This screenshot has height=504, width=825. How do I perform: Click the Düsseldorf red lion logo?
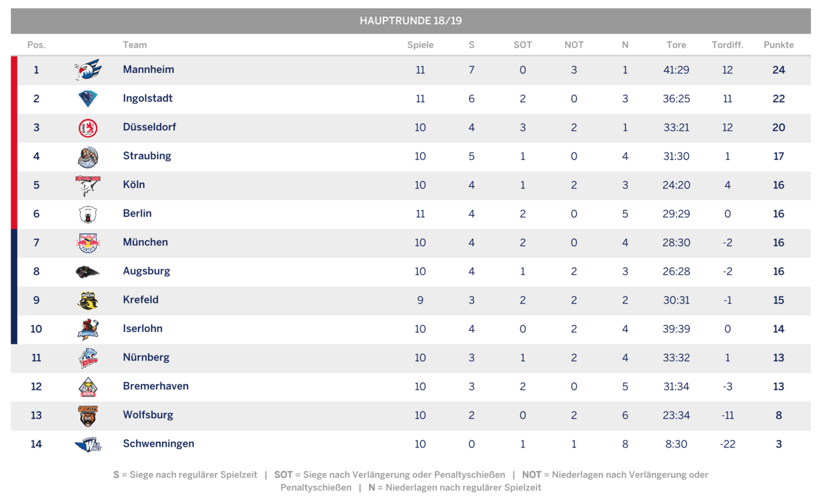[88, 128]
